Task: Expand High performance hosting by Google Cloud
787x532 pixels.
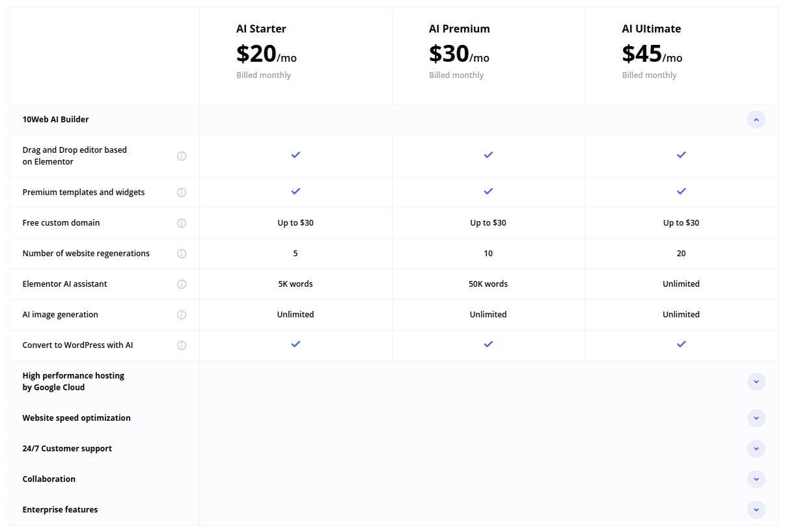Action: click(756, 382)
